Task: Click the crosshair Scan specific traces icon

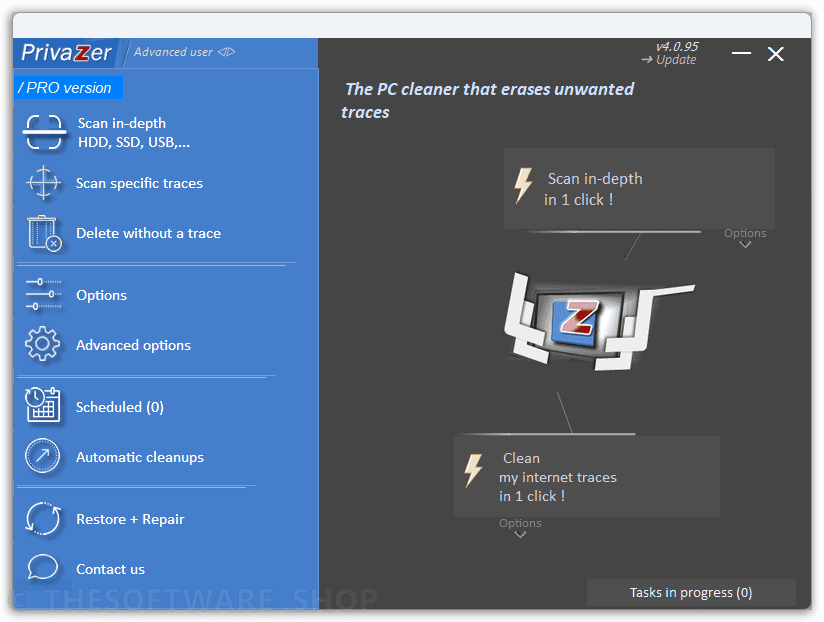Action: [x=44, y=183]
